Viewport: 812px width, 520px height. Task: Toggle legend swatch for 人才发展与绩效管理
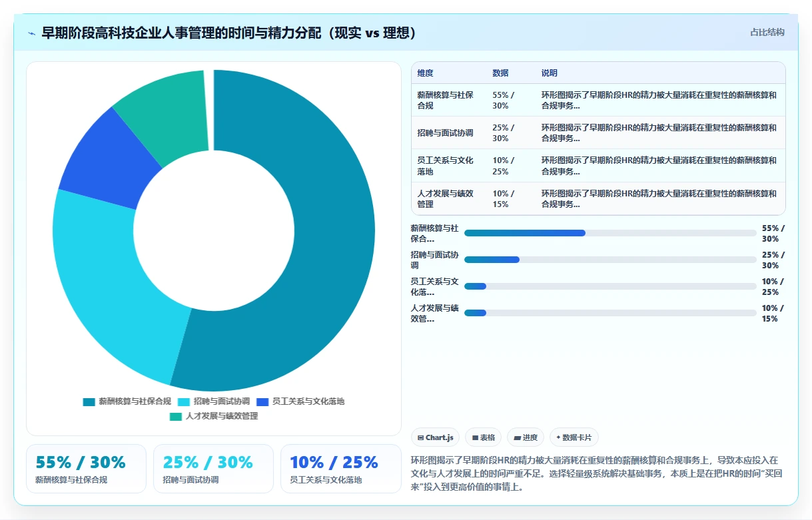176,416
